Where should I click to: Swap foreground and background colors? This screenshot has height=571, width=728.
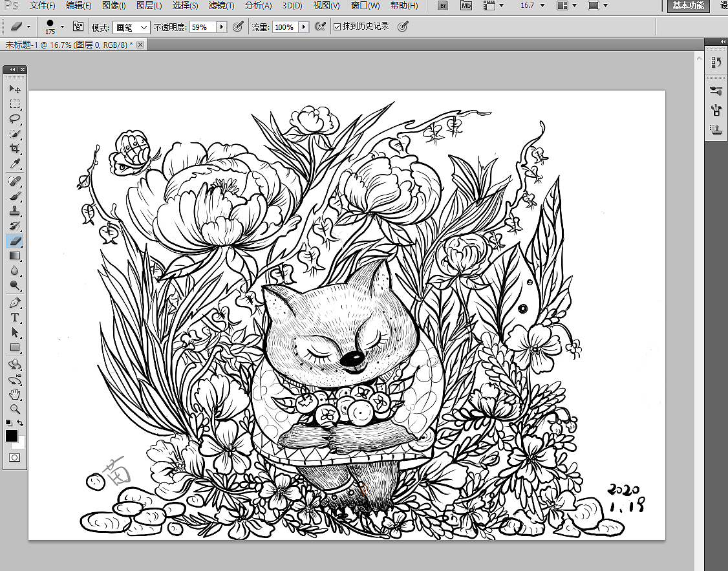pyautogui.click(x=21, y=423)
